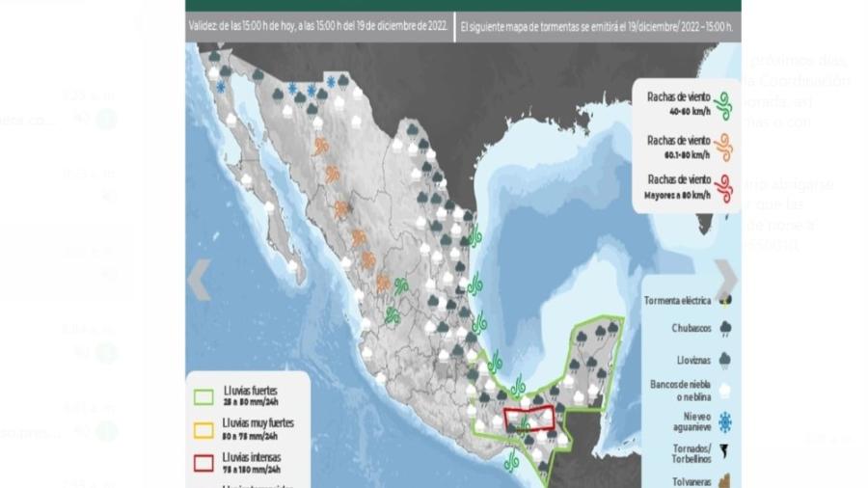Click the Tolvaneras dust legend icon
Viewport: 868px width, 488px height.
724,479
